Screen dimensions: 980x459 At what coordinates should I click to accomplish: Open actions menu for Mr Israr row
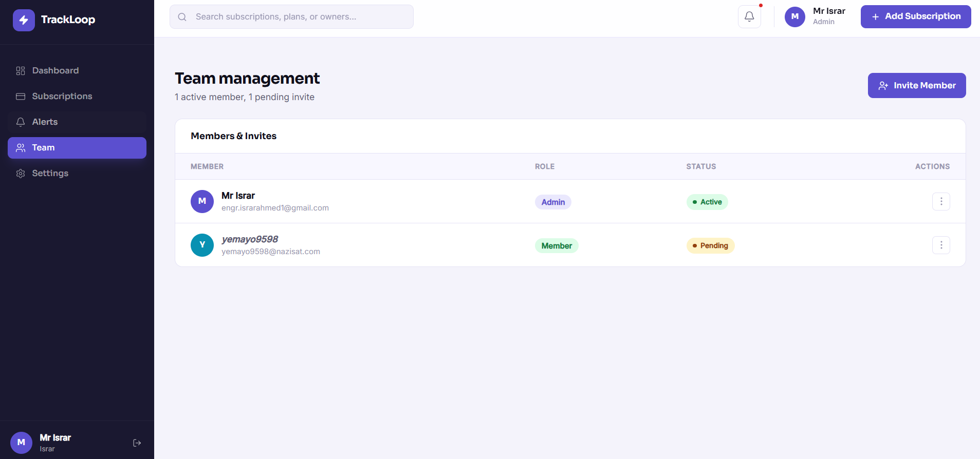pos(941,201)
